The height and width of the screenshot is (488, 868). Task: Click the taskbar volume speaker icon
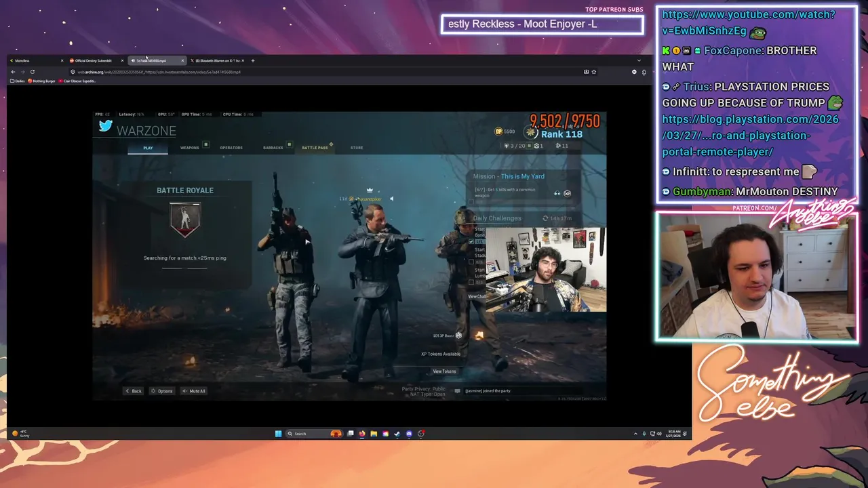(659, 434)
